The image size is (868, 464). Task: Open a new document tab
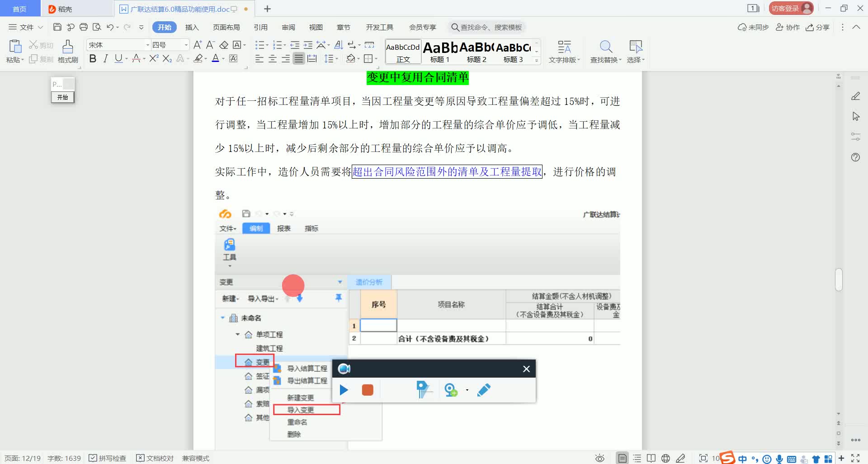(267, 9)
